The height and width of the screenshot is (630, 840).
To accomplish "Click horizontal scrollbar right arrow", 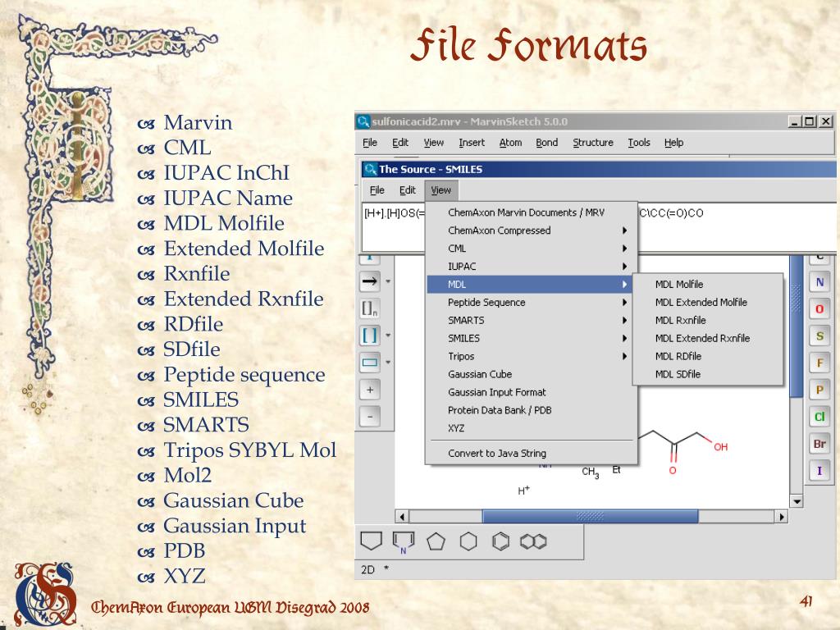I will pos(782,517).
